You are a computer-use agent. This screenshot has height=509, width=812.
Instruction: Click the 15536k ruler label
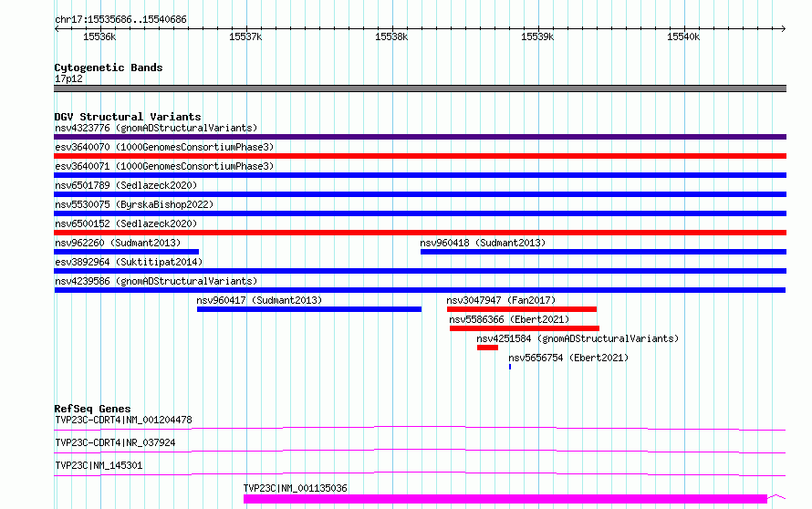click(99, 36)
